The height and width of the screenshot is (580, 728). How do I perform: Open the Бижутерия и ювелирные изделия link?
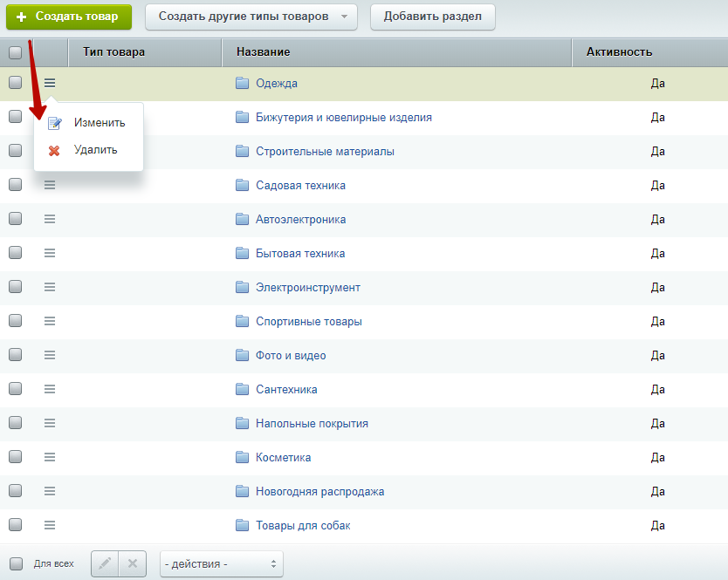pos(344,118)
